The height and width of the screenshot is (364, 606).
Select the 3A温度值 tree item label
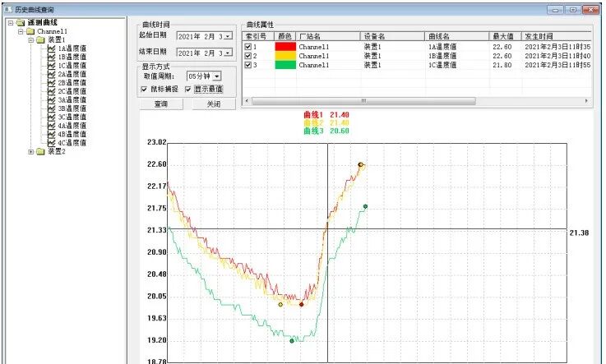pyautogui.click(x=72, y=99)
